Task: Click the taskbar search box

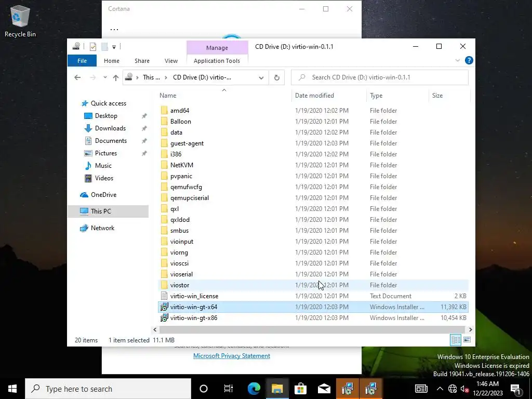Action: pyautogui.click(x=108, y=389)
